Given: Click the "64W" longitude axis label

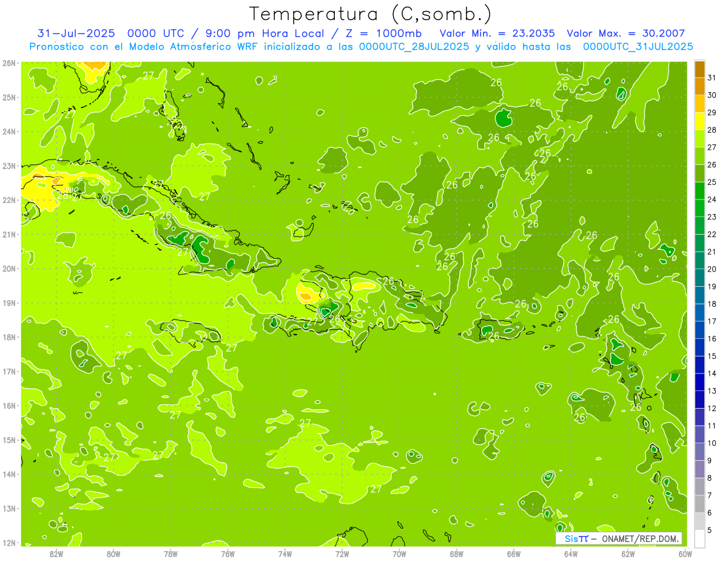Looking at the screenshot, I should click(x=571, y=554).
